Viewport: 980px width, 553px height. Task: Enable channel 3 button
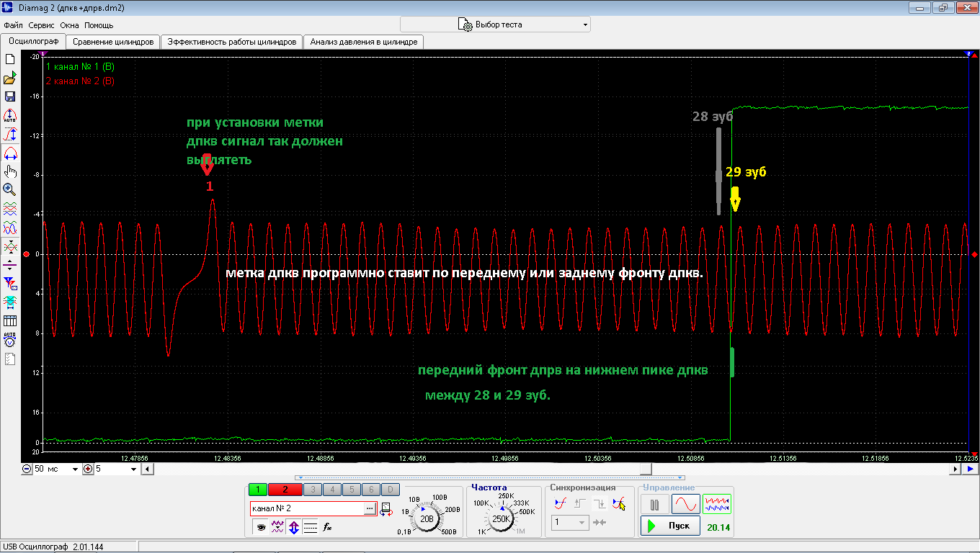click(x=313, y=490)
